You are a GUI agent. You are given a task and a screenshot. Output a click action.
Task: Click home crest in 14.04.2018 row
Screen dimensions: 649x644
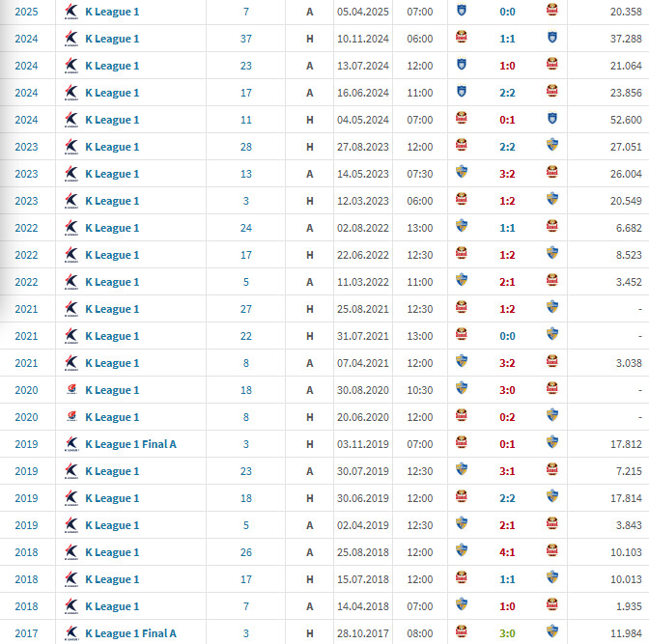[462, 604]
